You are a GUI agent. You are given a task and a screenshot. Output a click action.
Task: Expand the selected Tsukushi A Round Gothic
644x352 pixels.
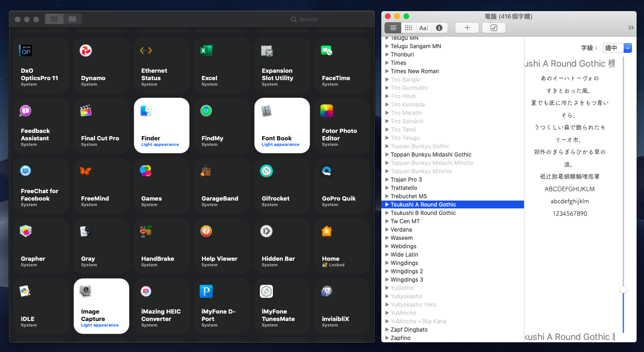click(x=387, y=205)
